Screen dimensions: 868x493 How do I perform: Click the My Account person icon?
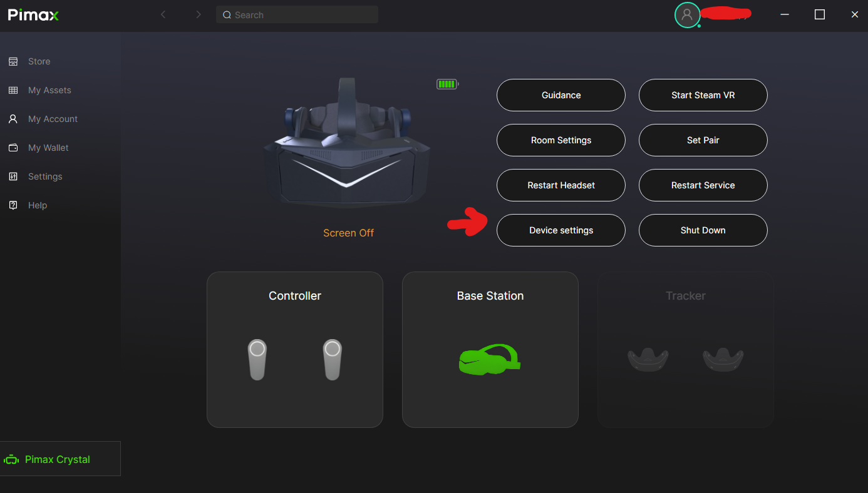coord(13,119)
